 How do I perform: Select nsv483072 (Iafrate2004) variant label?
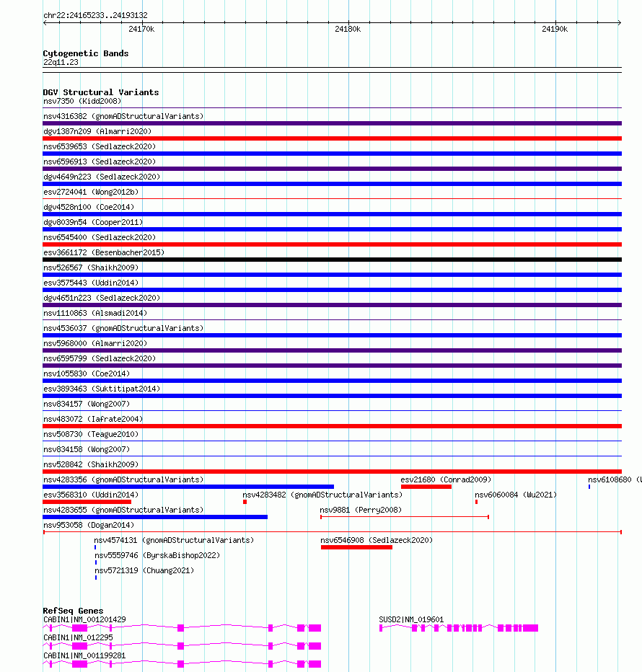pos(93,419)
